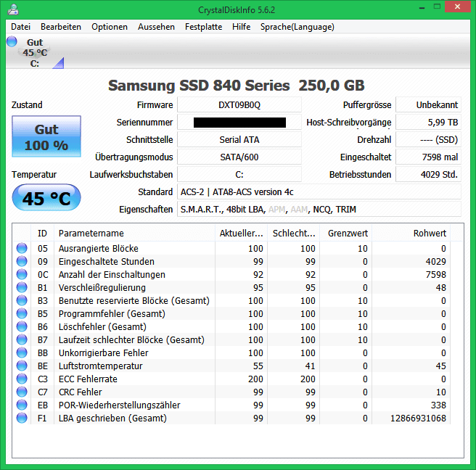
Task: Click the Parametername column header
Action: pyautogui.click(x=134, y=233)
